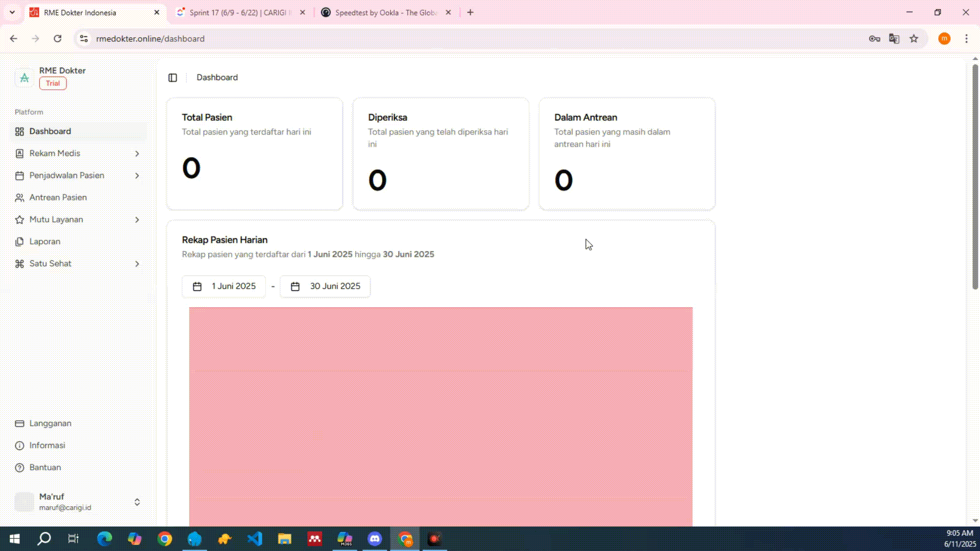
Task: Expand the Mutu Layanan chevron
Action: click(137, 220)
